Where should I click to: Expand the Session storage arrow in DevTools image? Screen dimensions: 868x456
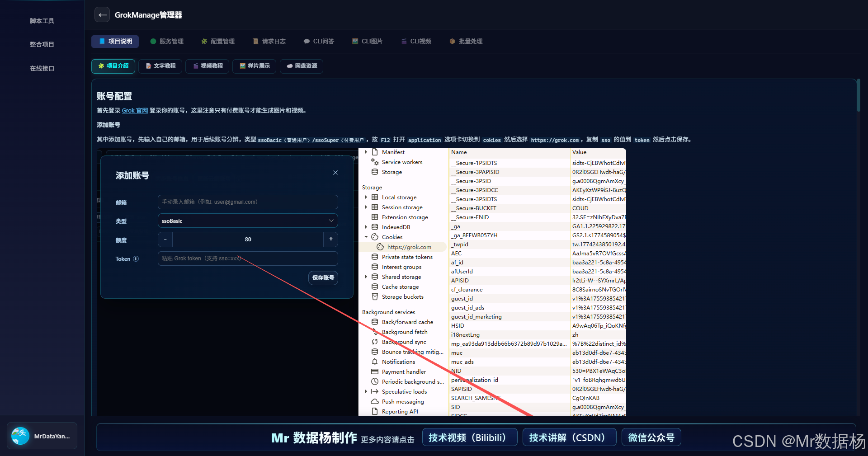[x=366, y=207]
